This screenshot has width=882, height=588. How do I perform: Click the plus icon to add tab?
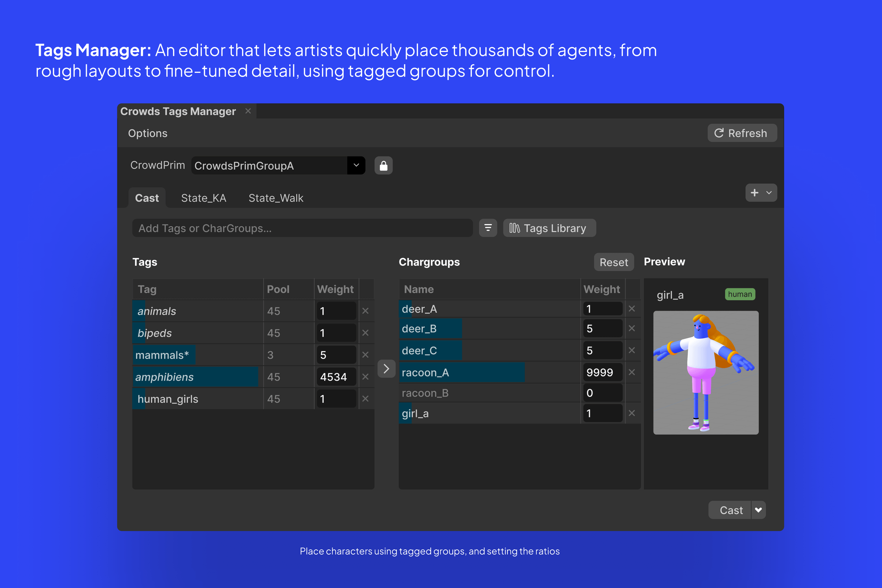[x=754, y=193]
